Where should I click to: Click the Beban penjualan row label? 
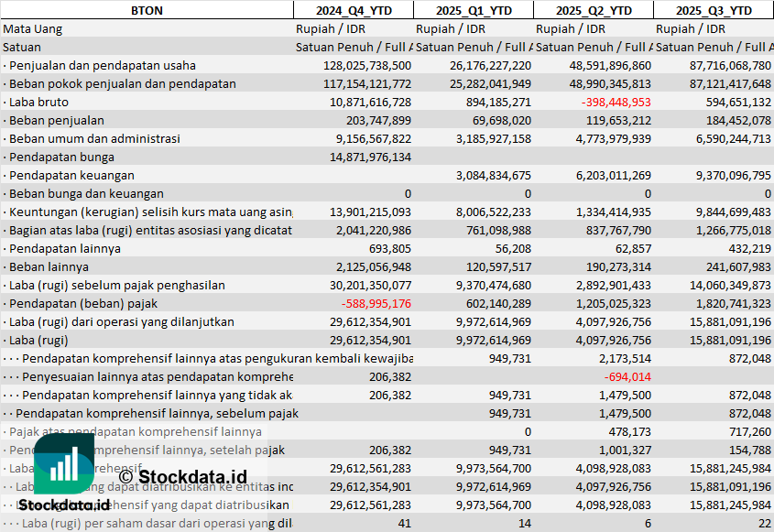tap(56, 120)
